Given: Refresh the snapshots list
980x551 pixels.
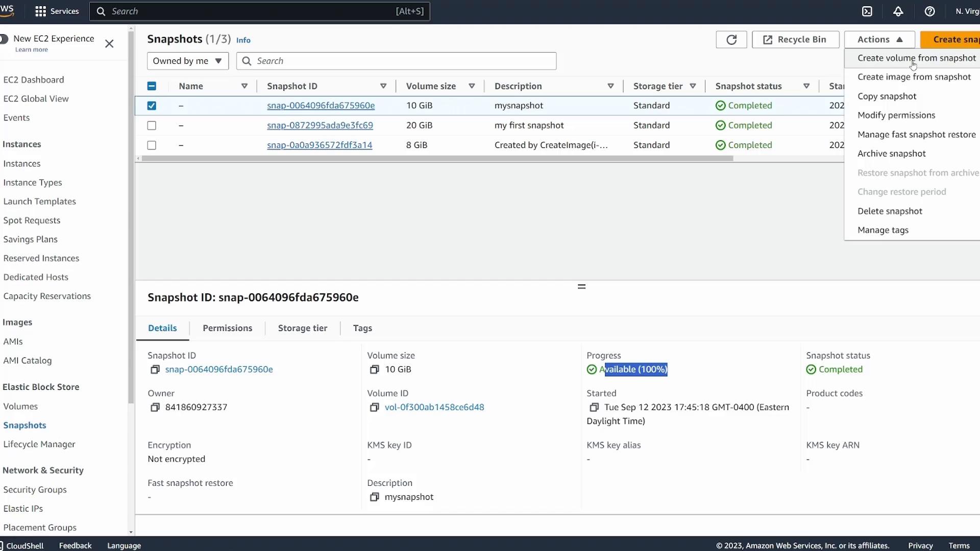Looking at the screenshot, I should click(731, 40).
